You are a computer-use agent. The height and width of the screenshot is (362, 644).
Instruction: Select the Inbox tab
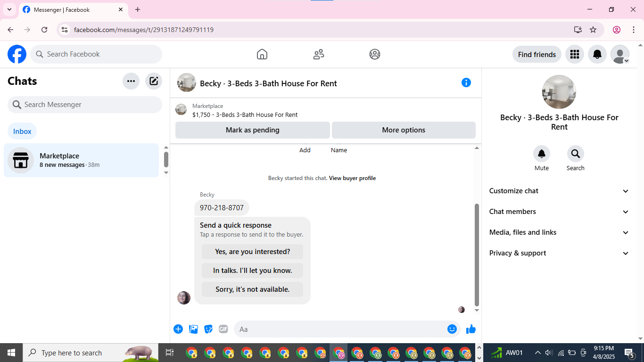tap(22, 132)
